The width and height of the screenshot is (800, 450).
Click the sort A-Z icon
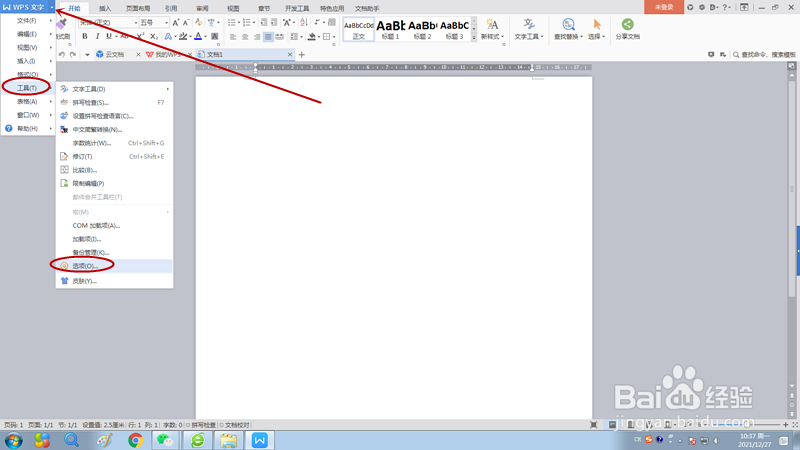coord(304,22)
